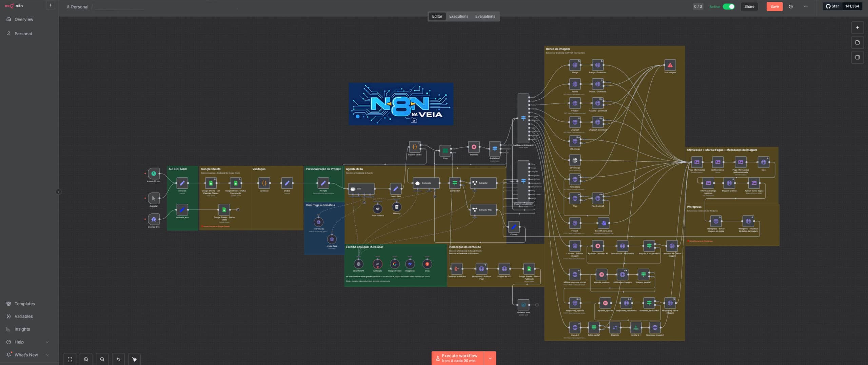Open workflow history clock icon
Viewport: 868px width, 365px height.
pyautogui.click(x=791, y=6)
